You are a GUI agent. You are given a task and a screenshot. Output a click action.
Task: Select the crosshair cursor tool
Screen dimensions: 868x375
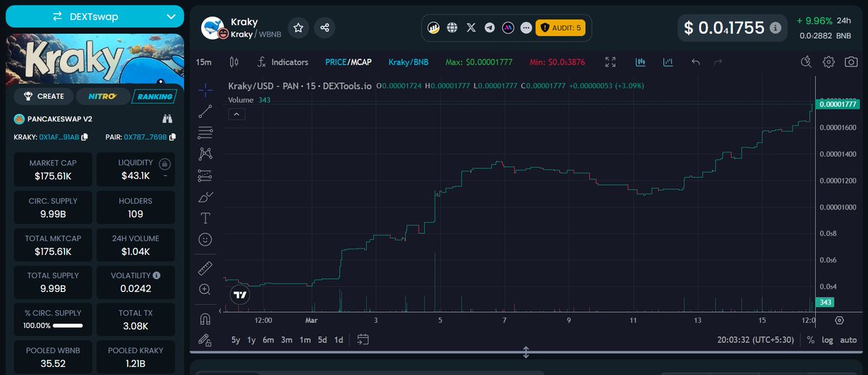point(205,90)
